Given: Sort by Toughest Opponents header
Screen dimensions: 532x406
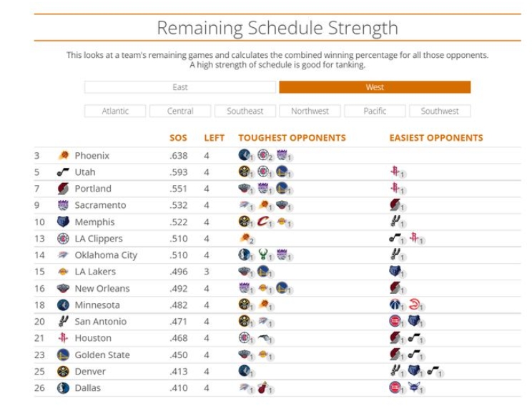Looking at the screenshot, I should [x=292, y=138].
